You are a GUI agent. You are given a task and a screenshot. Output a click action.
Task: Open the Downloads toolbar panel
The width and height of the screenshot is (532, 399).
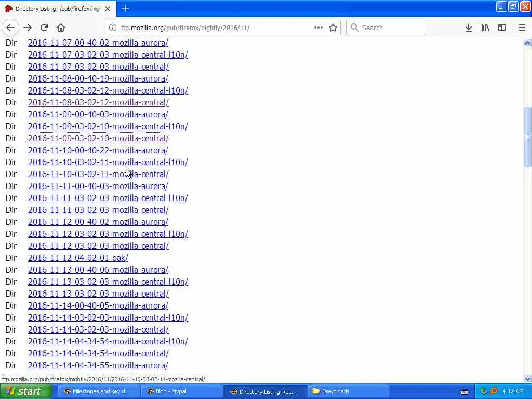469,28
